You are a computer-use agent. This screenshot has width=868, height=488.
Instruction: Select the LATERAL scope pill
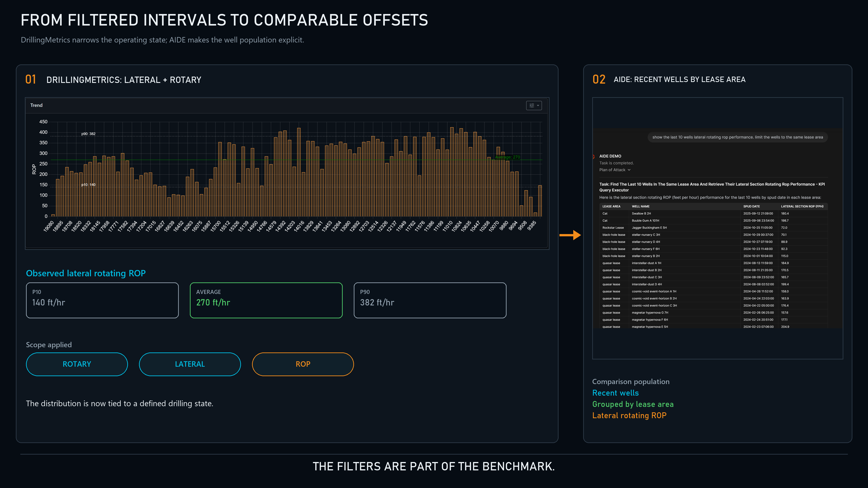[x=190, y=364]
